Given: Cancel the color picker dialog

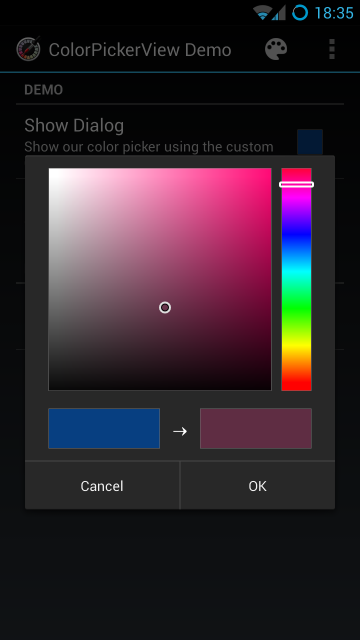Looking at the screenshot, I should coord(102,486).
